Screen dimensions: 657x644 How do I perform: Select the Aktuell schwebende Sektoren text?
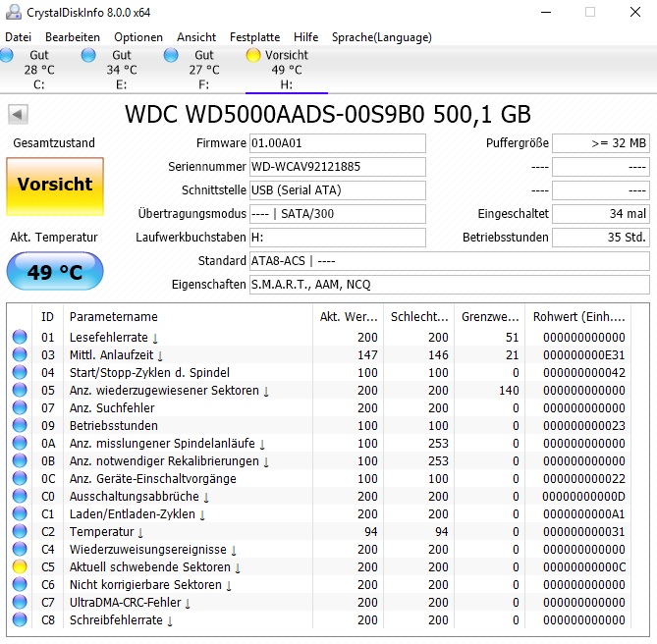(150, 567)
